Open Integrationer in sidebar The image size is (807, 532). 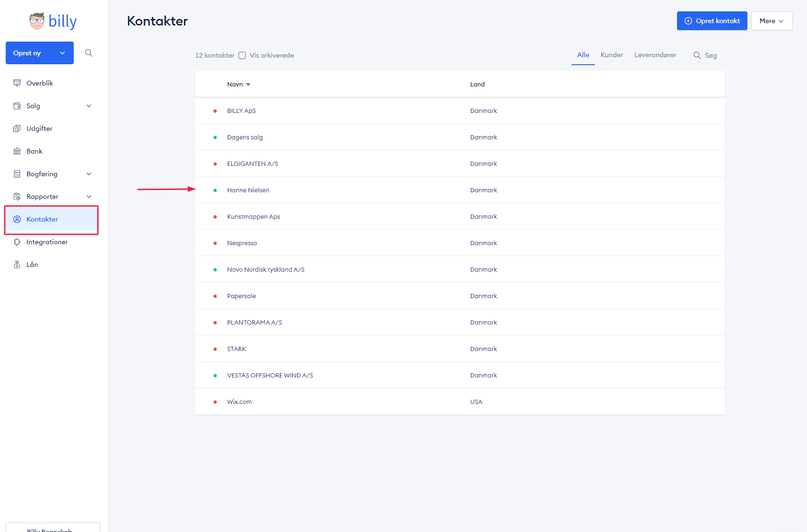tap(47, 242)
